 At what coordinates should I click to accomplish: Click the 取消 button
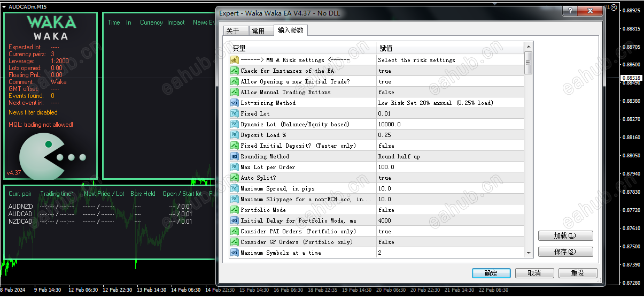click(534, 273)
